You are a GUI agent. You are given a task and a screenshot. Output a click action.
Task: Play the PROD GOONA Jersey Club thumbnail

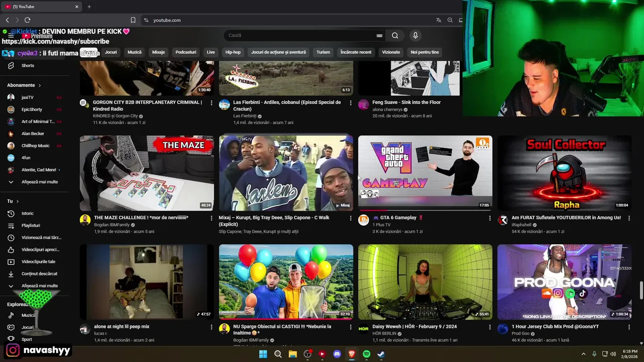tap(564, 282)
